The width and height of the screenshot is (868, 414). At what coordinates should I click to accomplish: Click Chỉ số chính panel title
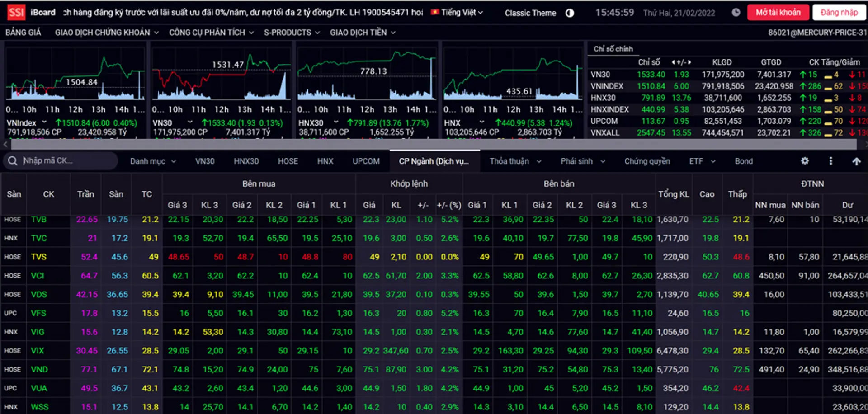(613, 49)
